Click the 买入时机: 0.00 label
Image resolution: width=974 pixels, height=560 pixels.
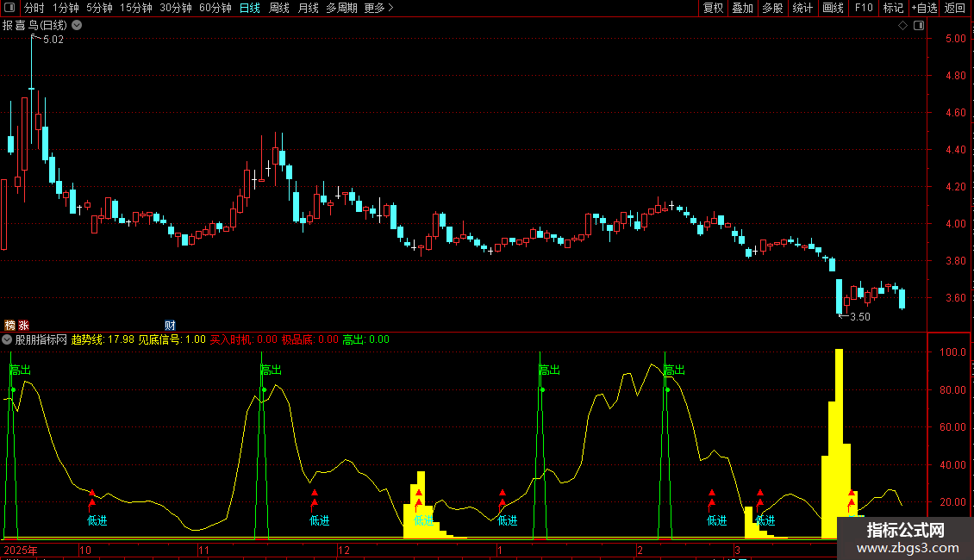243,339
